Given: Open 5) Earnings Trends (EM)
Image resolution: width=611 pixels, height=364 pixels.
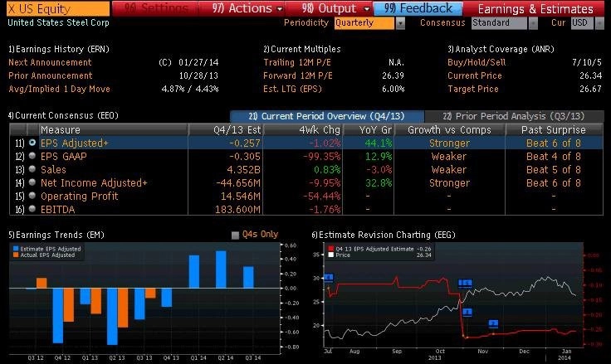Looking at the screenshot, I should click(x=56, y=235).
